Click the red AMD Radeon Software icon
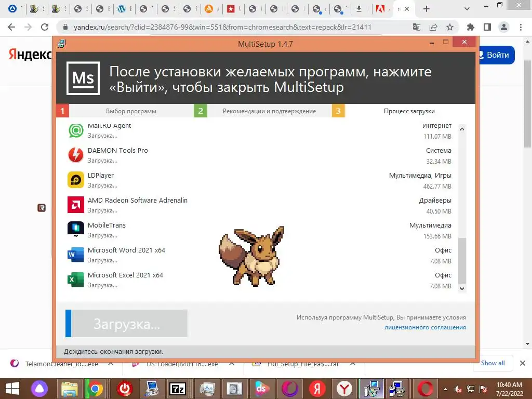 [76, 205]
